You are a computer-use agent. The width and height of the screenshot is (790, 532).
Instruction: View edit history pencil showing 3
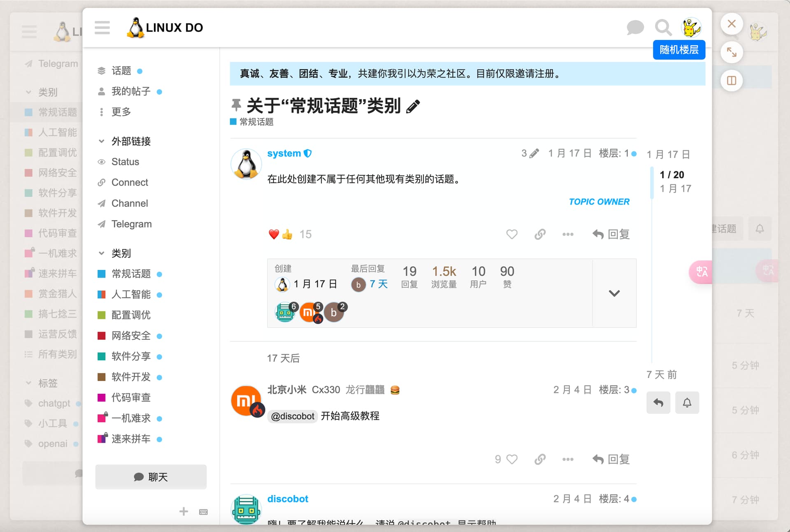[x=530, y=153]
